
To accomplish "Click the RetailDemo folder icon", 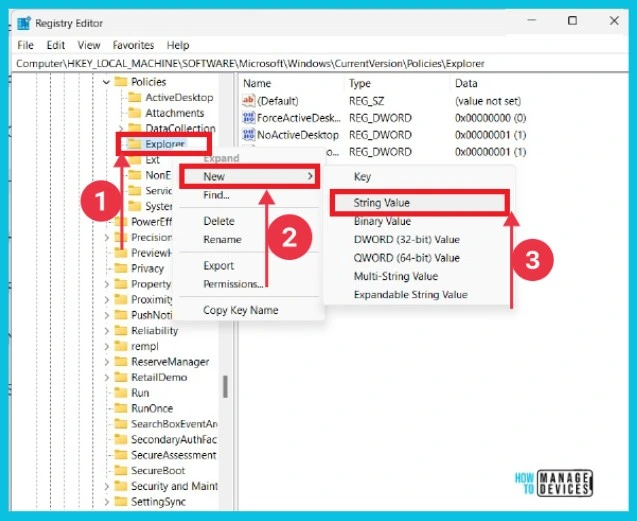I will (x=121, y=377).
